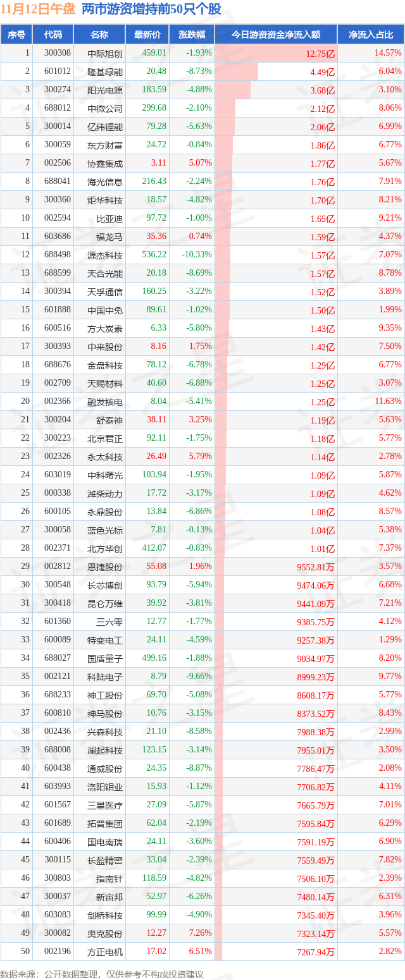Click the stock name 剑桥科技
The image size is (405, 980).
(105, 916)
